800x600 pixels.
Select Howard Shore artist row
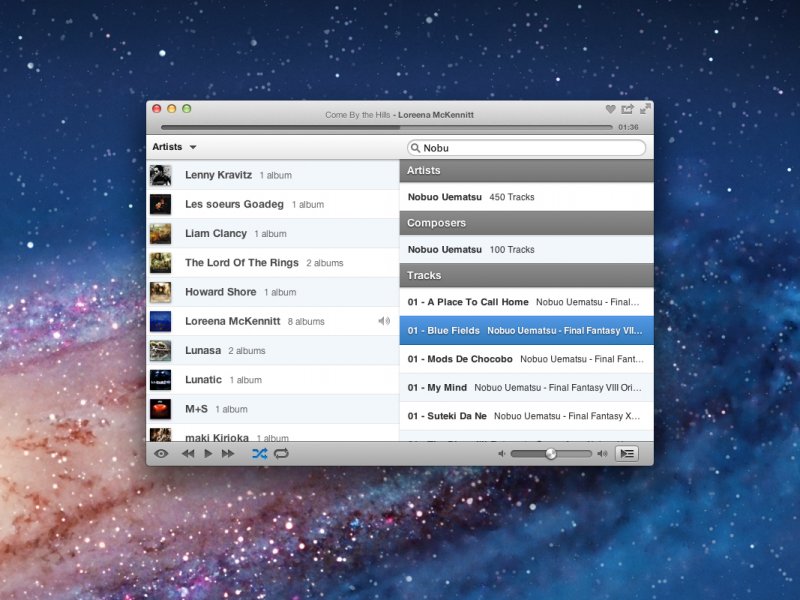273,292
